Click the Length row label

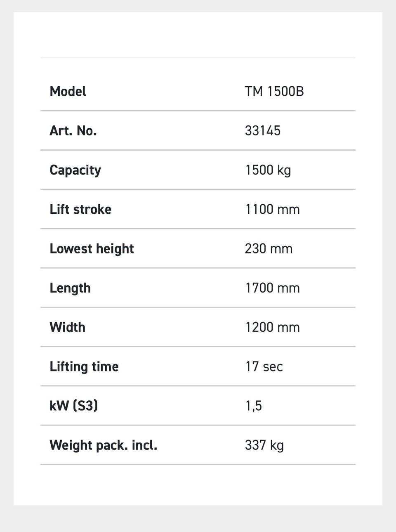coord(70,288)
